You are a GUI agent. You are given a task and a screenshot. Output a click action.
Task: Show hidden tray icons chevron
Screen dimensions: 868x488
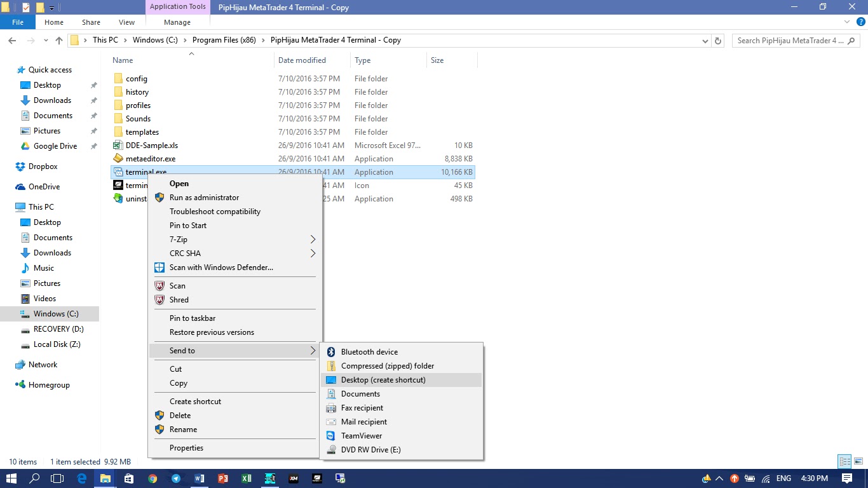click(719, 478)
